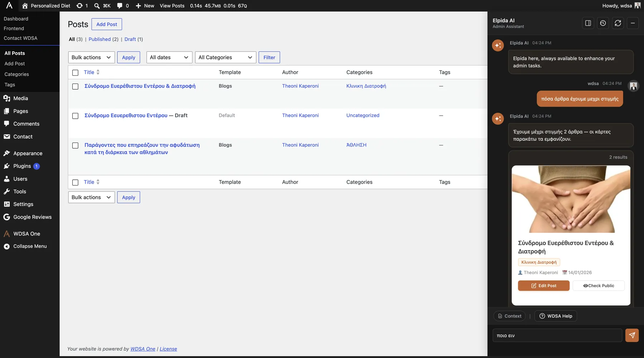Select the Draft post checkbox
644x358 pixels.
click(x=75, y=116)
